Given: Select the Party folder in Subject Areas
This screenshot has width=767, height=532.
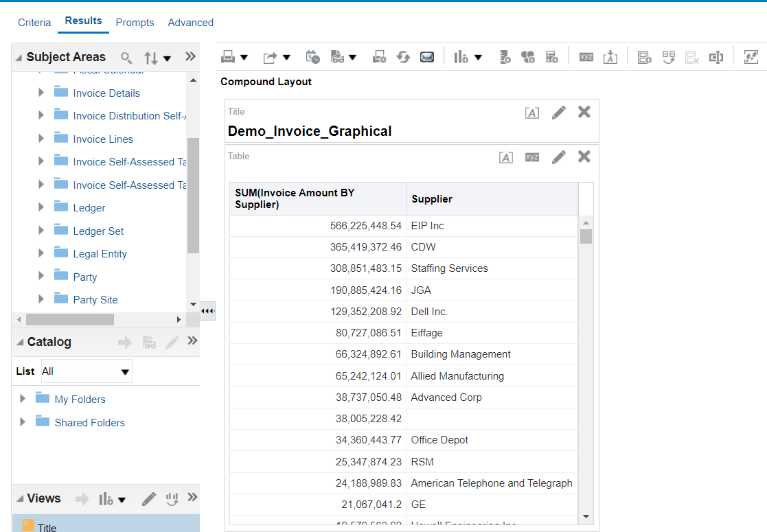Looking at the screenshot, I should pos(84,277).
